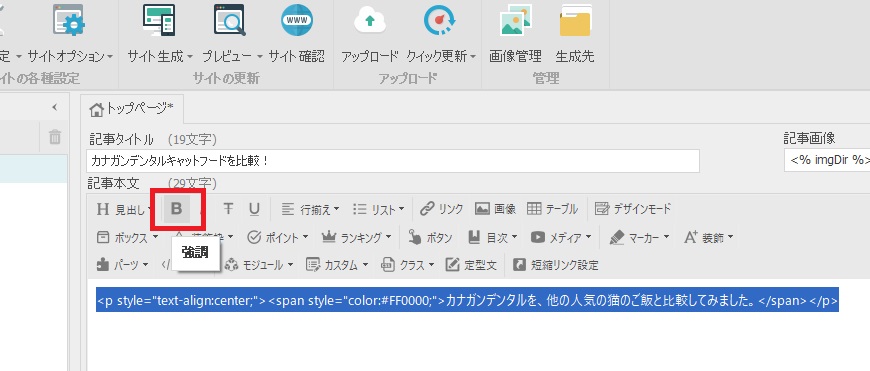Open the ポイント dropdown
This screenshot has height=371, width=870.
click(277, 237)
